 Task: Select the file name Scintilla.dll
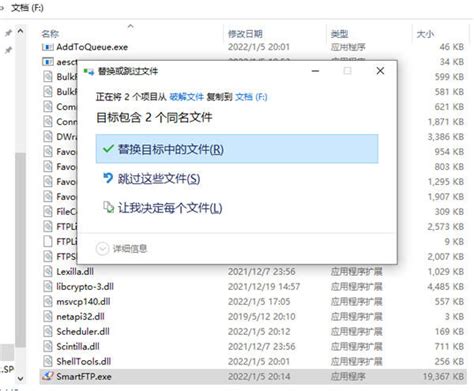point(78,347)
